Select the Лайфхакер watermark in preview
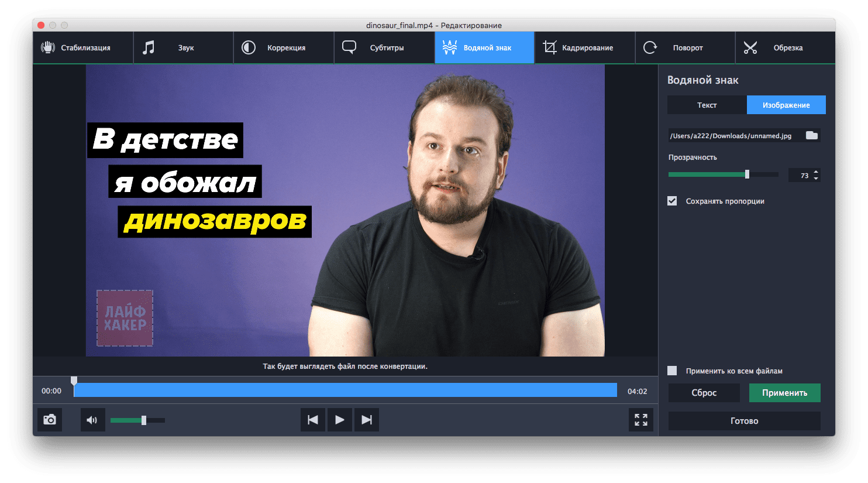Screen dimensions: 868x483 125,318
